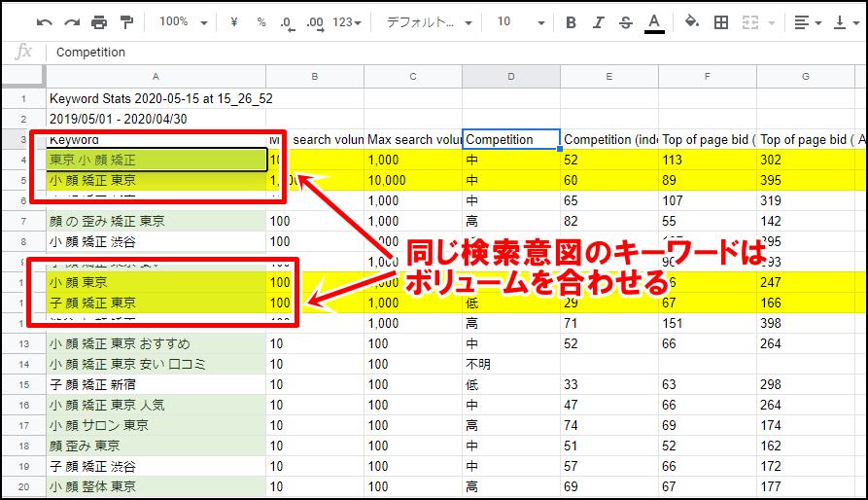This screenshot has height=500, width=868.
Task: Click keyword cell '顔 の 歪み 矯正 東京'
Action: click(156, 222)
